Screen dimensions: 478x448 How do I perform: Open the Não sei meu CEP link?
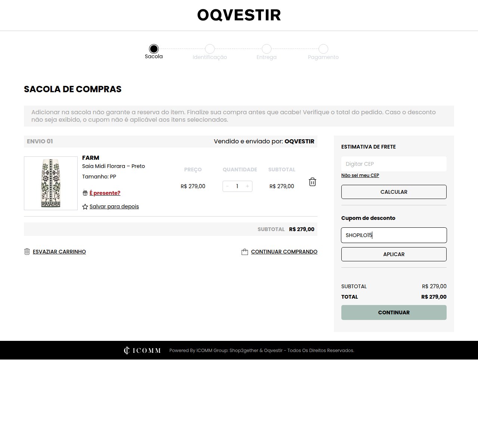tap(360, 175)
